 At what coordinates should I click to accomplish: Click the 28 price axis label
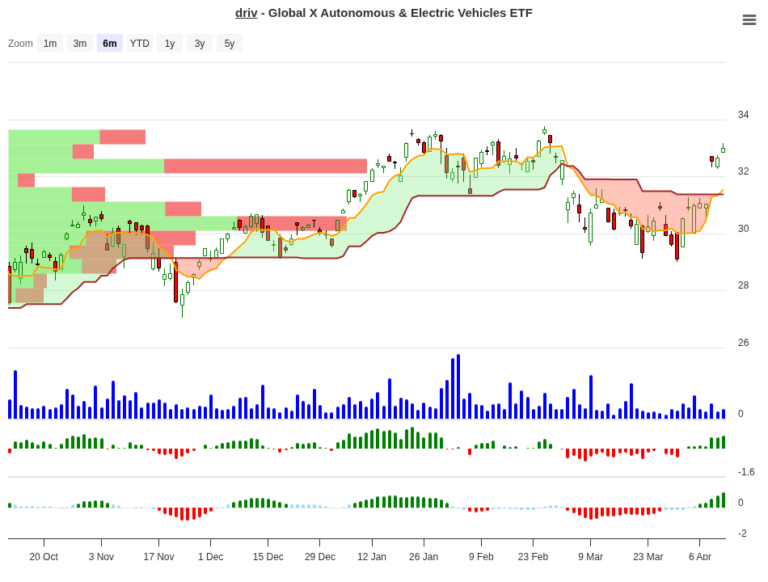tap(743, 286)
